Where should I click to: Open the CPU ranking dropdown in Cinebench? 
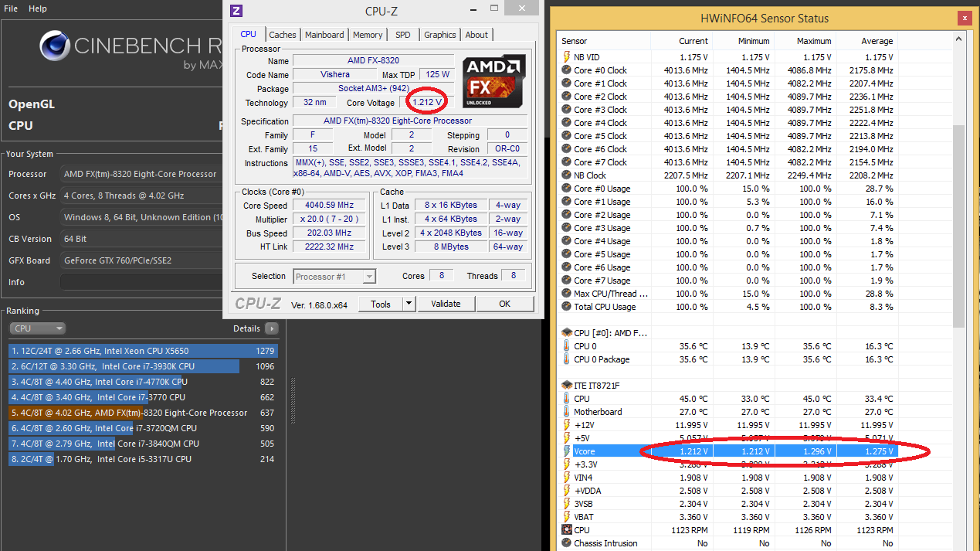(x=38, y=328)
